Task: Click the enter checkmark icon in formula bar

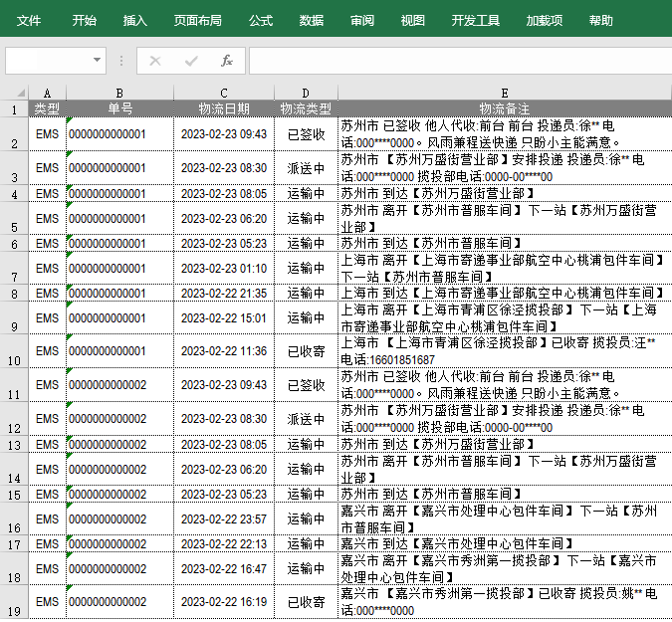Action: click(x=190, y=61)
